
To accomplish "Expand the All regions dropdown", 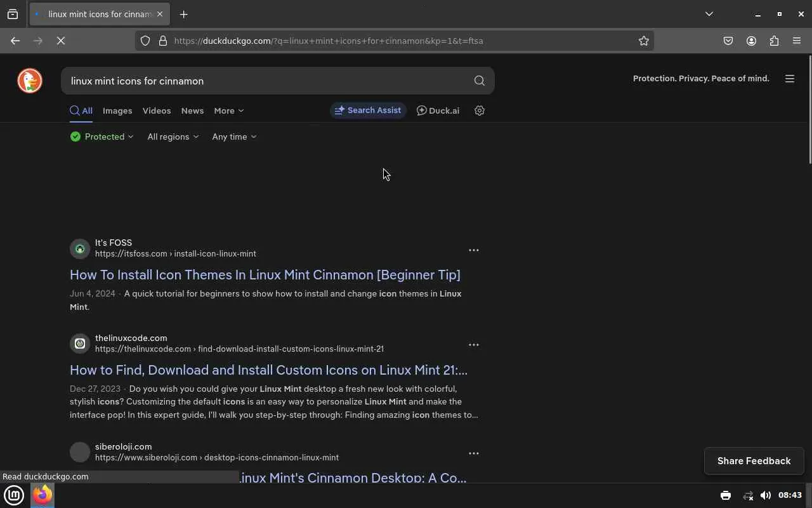I will pyautogui.click(x=173, y=137).
